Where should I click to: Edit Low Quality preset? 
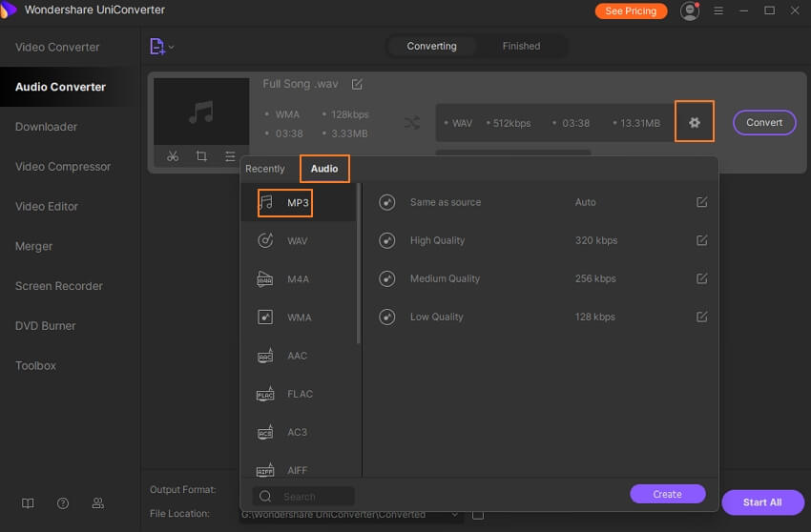click(701, 317)
